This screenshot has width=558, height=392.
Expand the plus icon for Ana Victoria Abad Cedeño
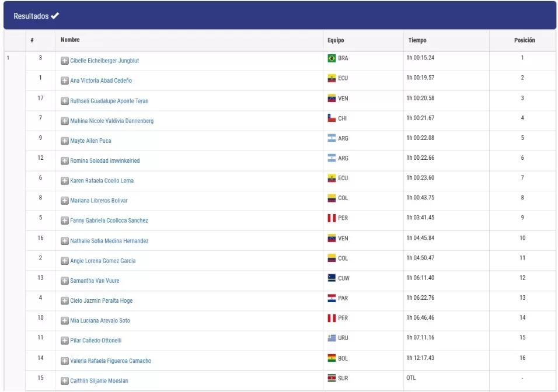coord(64,80)
